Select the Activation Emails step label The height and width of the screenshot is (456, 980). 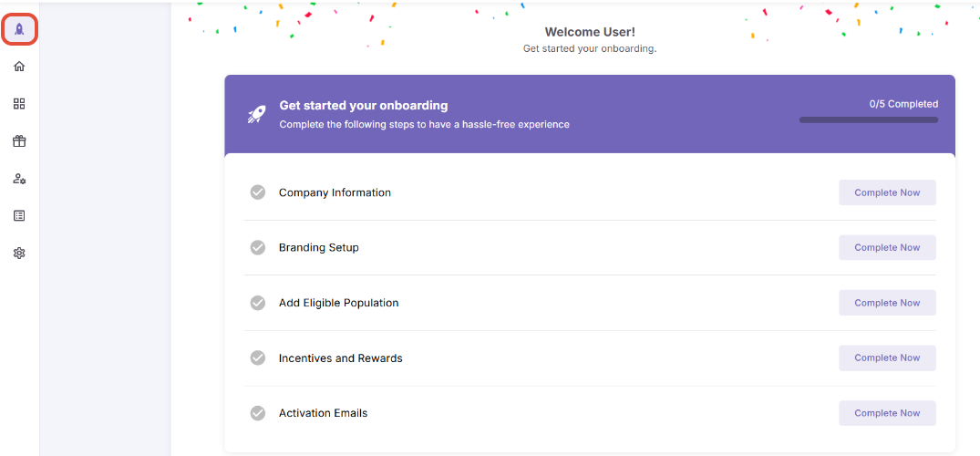tap(323, 413)
